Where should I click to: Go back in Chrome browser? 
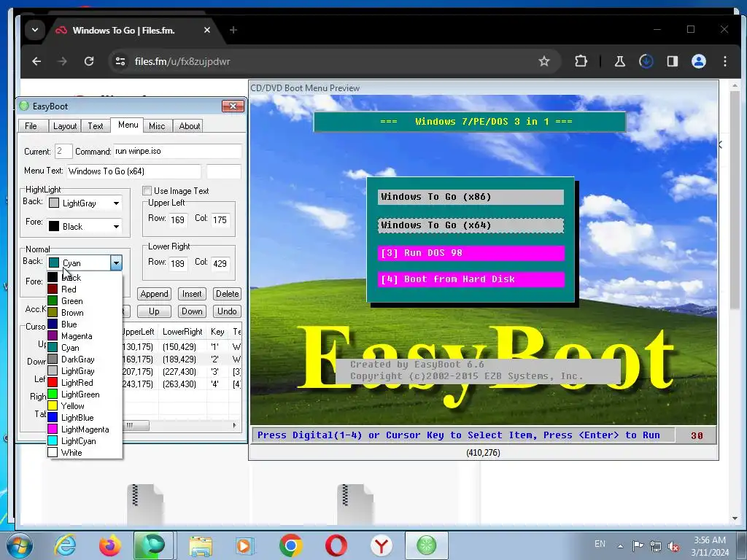(x=36, y=61)
